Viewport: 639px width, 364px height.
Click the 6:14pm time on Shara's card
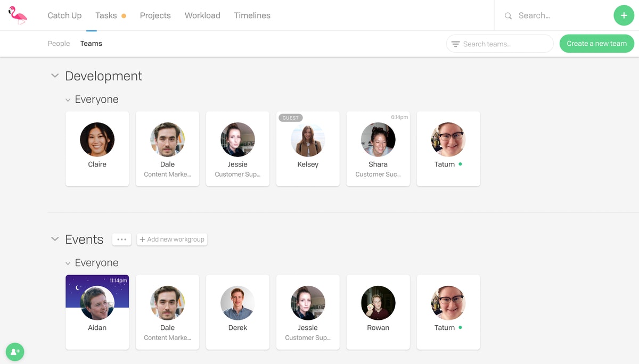point(399,117)
